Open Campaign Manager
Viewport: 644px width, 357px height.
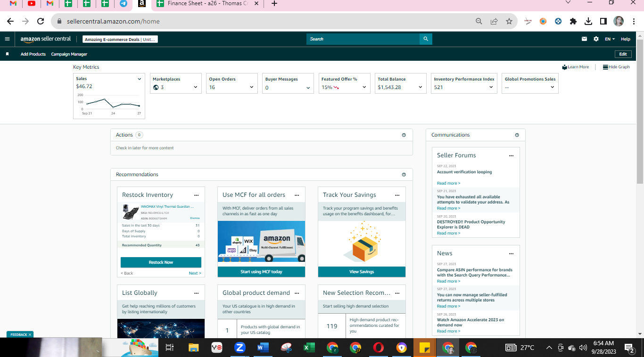[69, 54]
